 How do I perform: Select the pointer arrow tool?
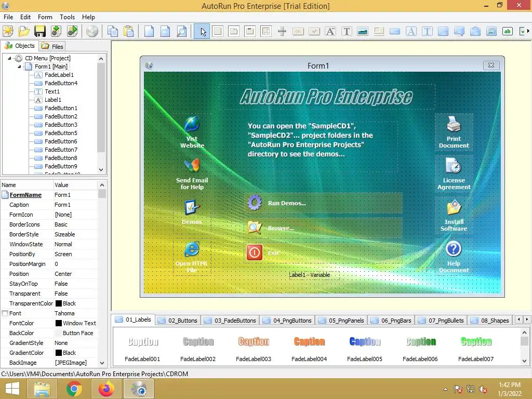202,32
